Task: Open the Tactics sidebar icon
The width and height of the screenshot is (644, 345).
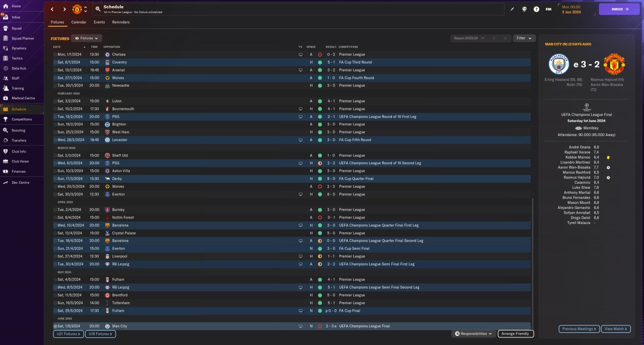Action: coord(6,58)
